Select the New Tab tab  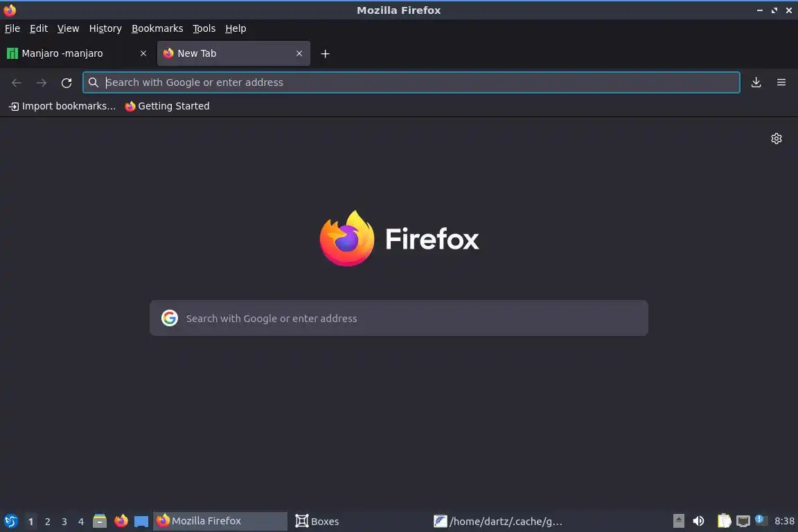[x=233, y=53]
